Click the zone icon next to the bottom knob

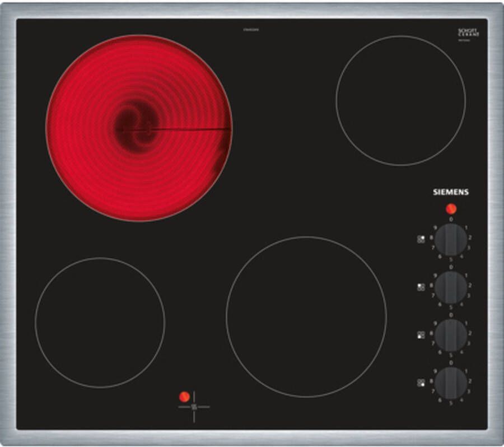click(421, 381)
